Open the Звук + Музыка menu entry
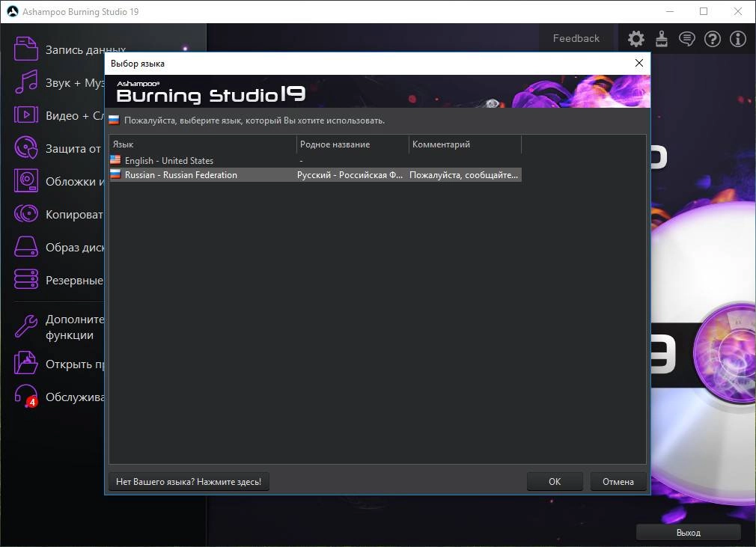Screen dimensions: 756x547 pos(75,83)
